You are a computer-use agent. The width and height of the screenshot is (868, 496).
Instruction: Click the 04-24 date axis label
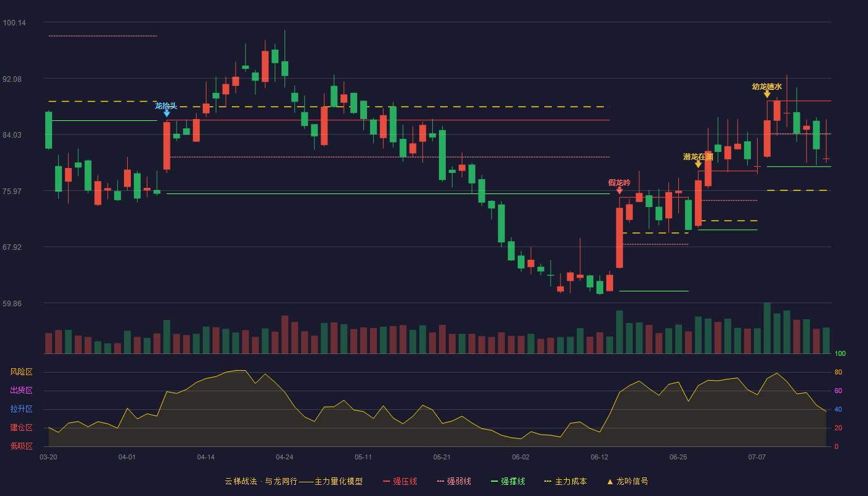(285, 457)
